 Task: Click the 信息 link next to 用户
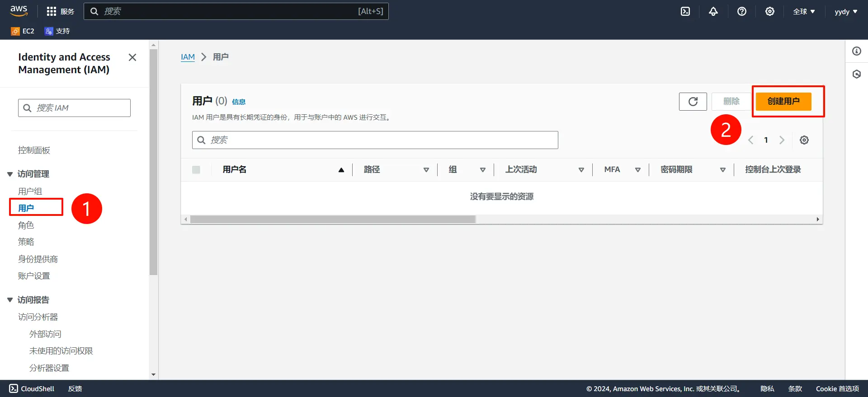[x=239, y=102]
